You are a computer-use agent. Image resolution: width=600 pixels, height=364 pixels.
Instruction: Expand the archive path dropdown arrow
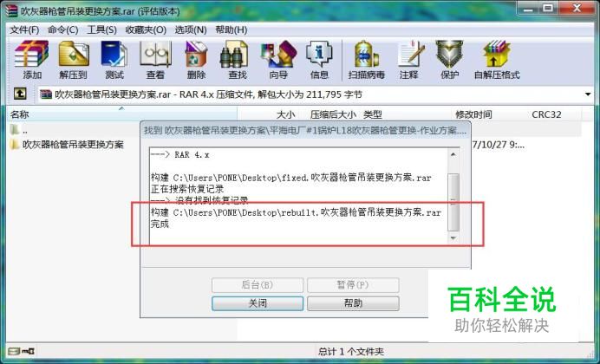588,94
